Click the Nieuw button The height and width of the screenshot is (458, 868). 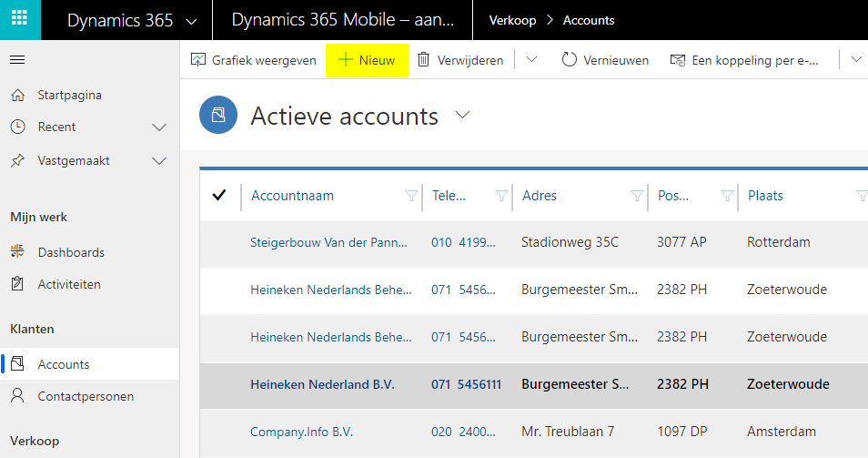[x=367, y=60]
